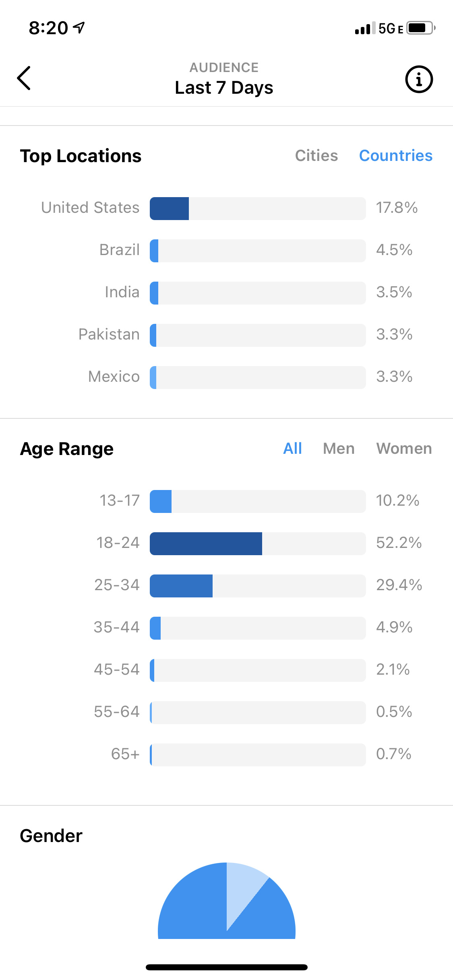Select the Countries tab
The image size is (453, 980).
pos(396,156)
